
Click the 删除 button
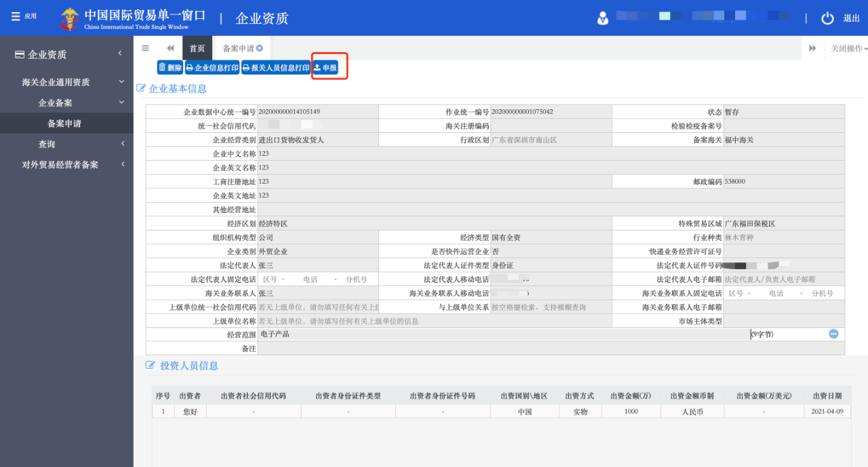[x=170, y=67]
